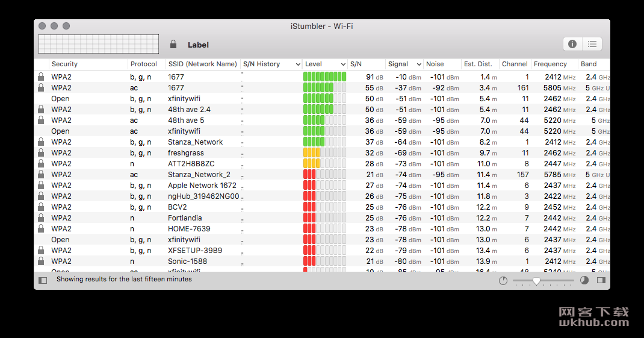Click the lock icon beside Label

click(173, 45)
